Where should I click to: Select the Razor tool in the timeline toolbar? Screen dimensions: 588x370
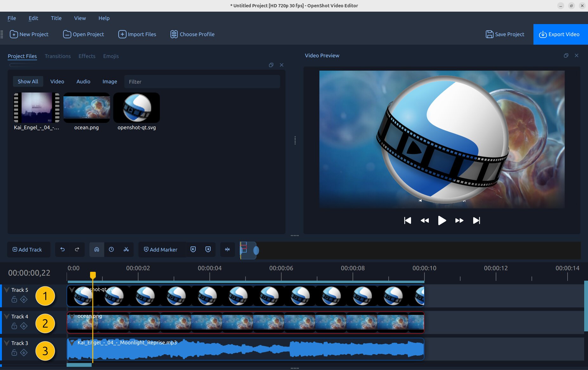coord(126,249)
